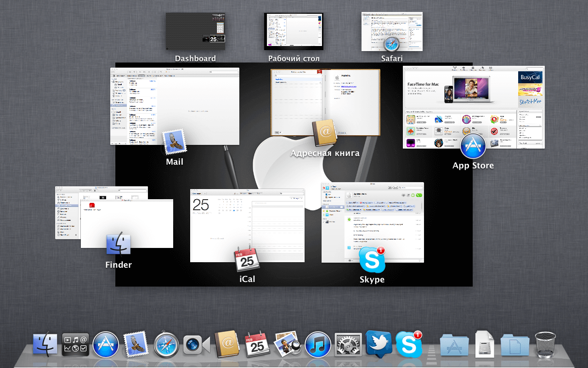Open the Documents folder in the Dock
Screen dimensions: 588x368
click(514, 345)
